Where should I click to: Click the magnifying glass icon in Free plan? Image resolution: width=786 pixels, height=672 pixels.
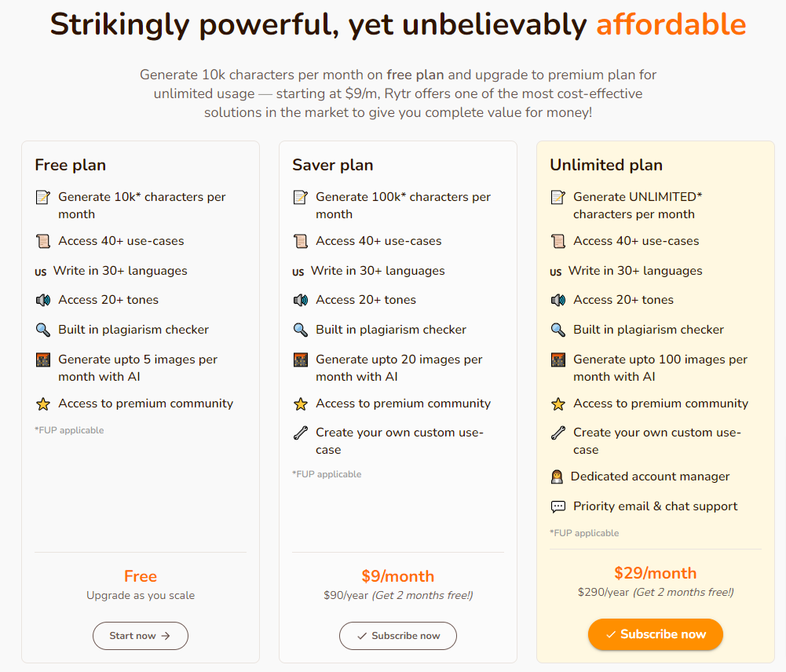[x=43, y=330]
